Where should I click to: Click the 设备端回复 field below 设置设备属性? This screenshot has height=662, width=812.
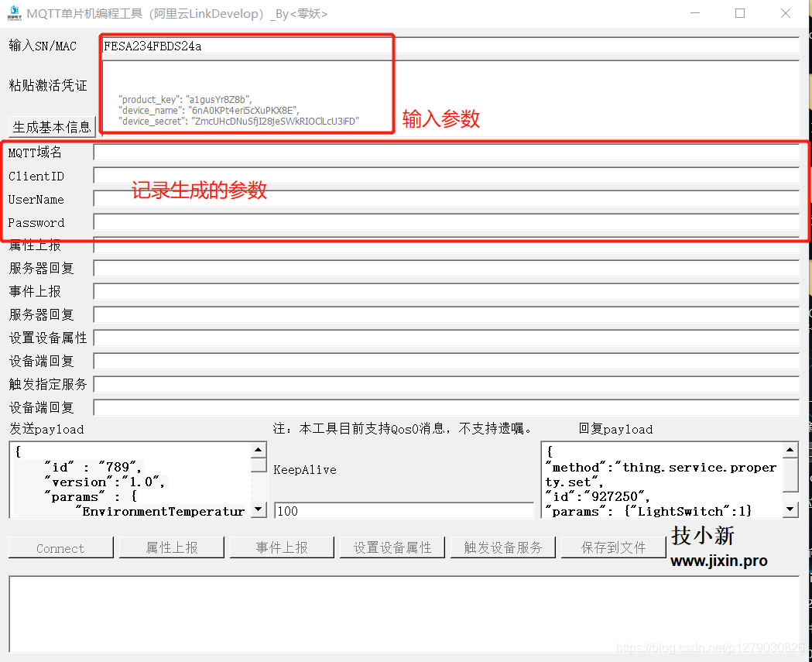[447, 361]
